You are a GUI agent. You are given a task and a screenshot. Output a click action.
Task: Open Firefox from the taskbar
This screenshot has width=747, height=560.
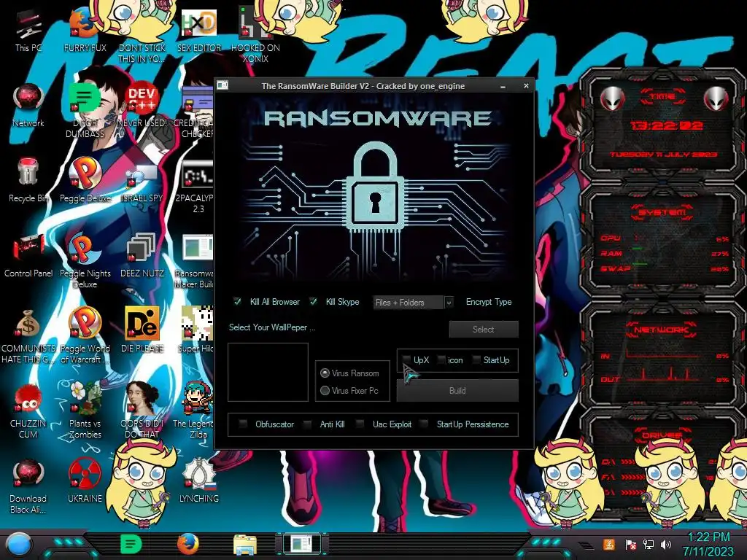[187, 544]
